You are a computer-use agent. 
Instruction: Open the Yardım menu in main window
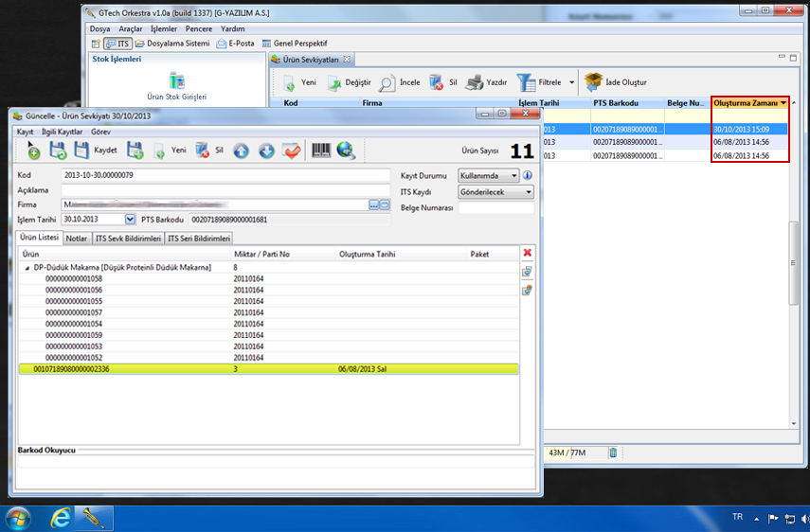pyautogui.click(x=232, y=29)
